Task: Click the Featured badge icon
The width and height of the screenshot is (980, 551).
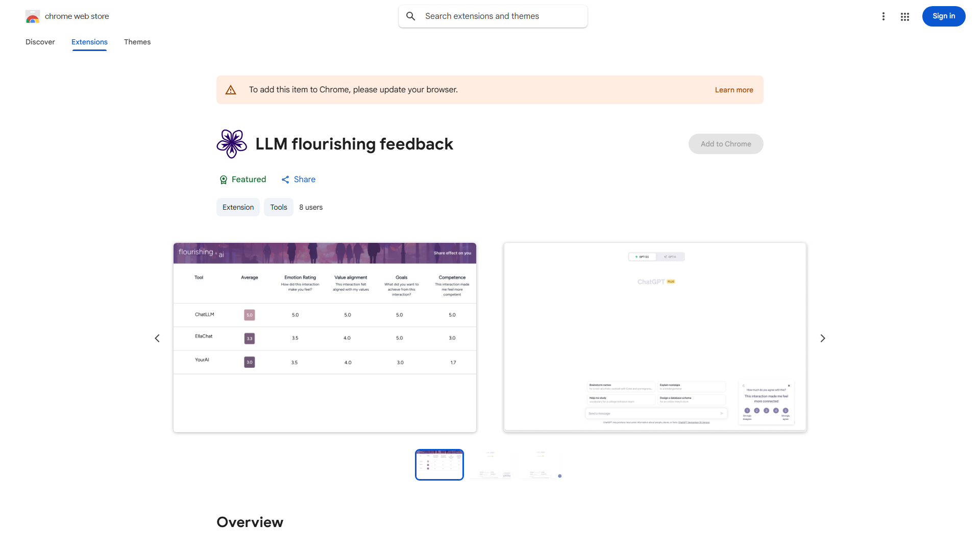Action: (223, 180)
